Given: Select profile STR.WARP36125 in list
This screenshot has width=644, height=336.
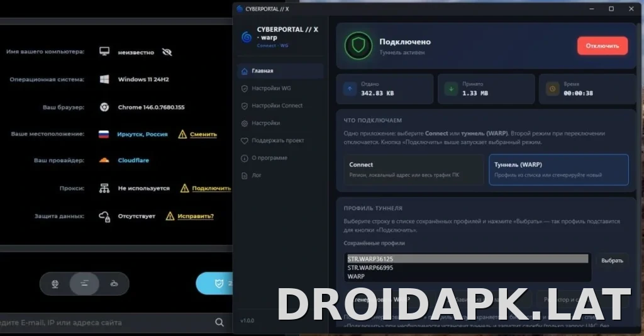Looking at the screenshot, I should click(467, 259).
